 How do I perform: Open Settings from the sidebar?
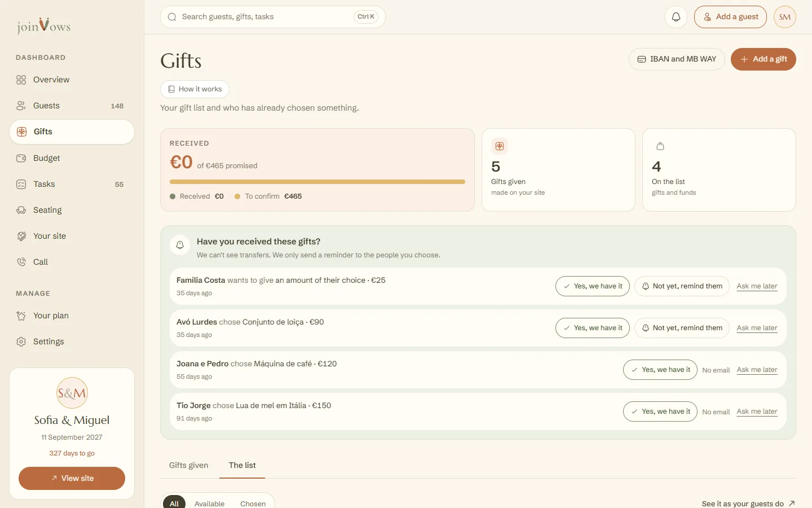(x=72, y=341)
